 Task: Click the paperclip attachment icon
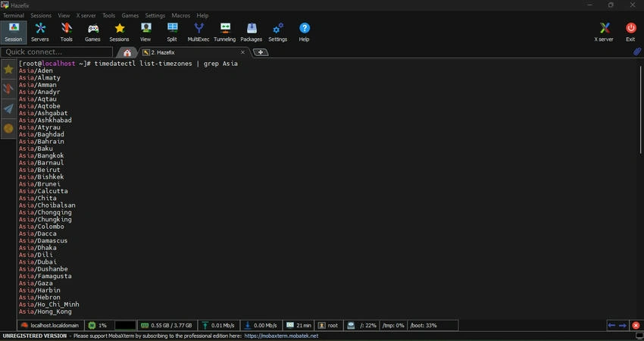pyautogui.click(x=636, y=52)
